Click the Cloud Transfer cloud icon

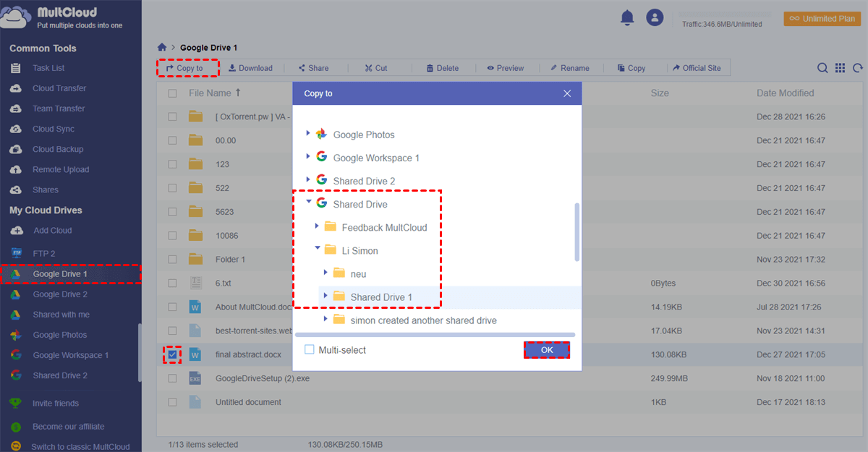pyautogui.click(x=16, y=88)
